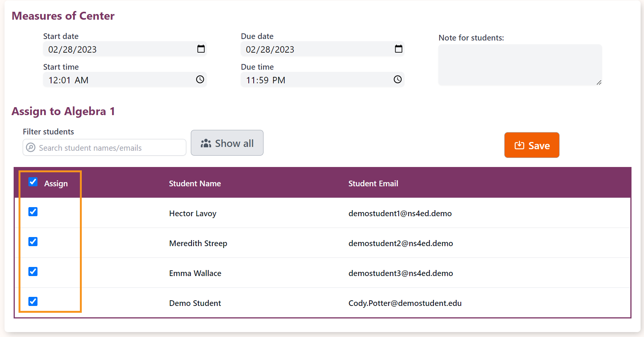Uncheck Emma Wallace's assign checkbox
The image size is (644, 337).
click(33, 271)
